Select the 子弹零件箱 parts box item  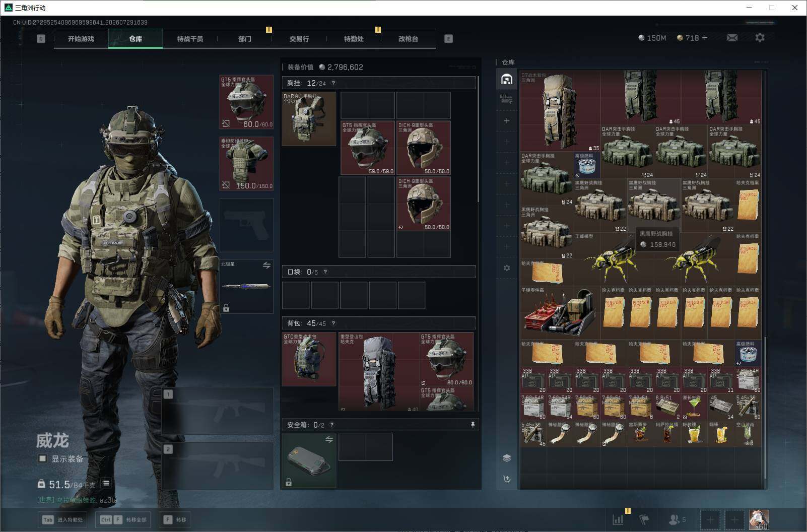(560, 312)
